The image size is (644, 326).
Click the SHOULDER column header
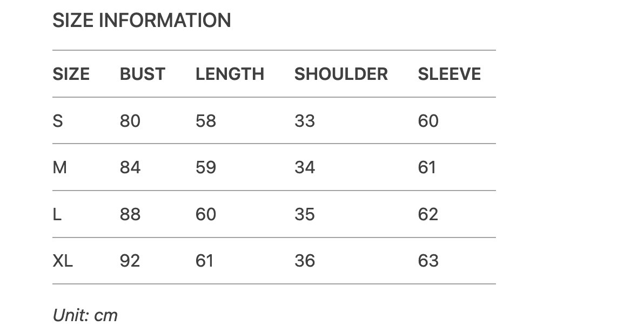click(x=340, y=74)
